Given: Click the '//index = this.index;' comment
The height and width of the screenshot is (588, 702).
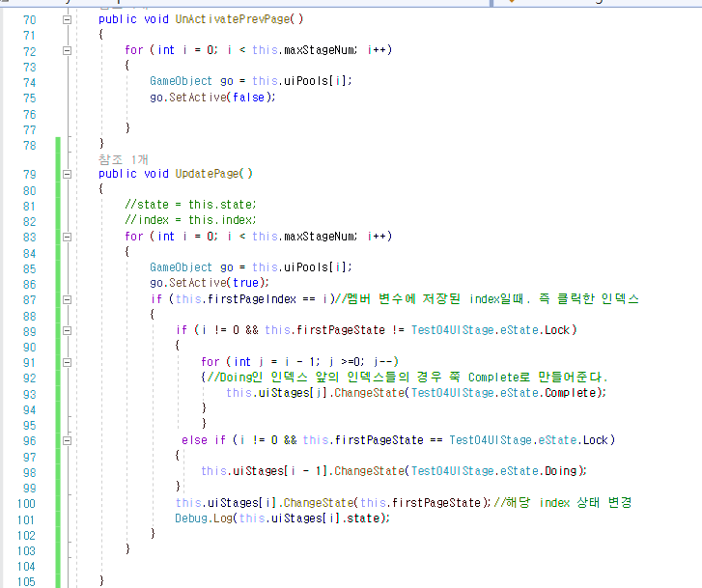Looking at the screenshot, I should (191, 220).
